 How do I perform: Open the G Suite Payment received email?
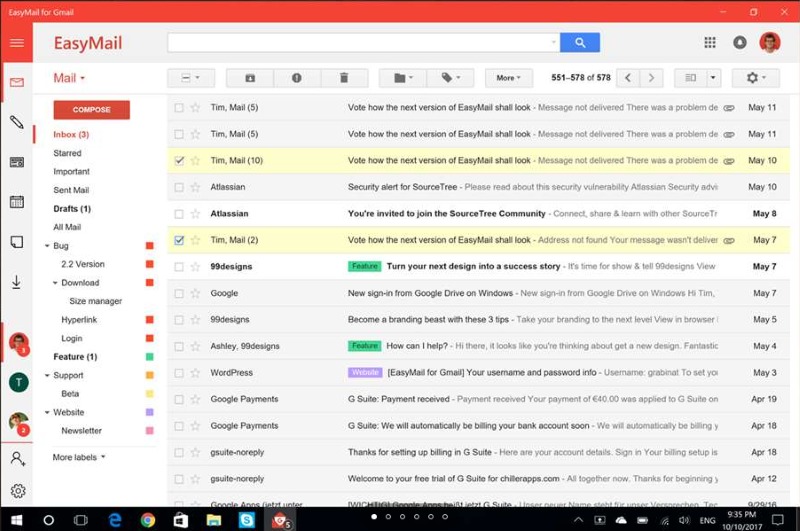coord(479,399)
